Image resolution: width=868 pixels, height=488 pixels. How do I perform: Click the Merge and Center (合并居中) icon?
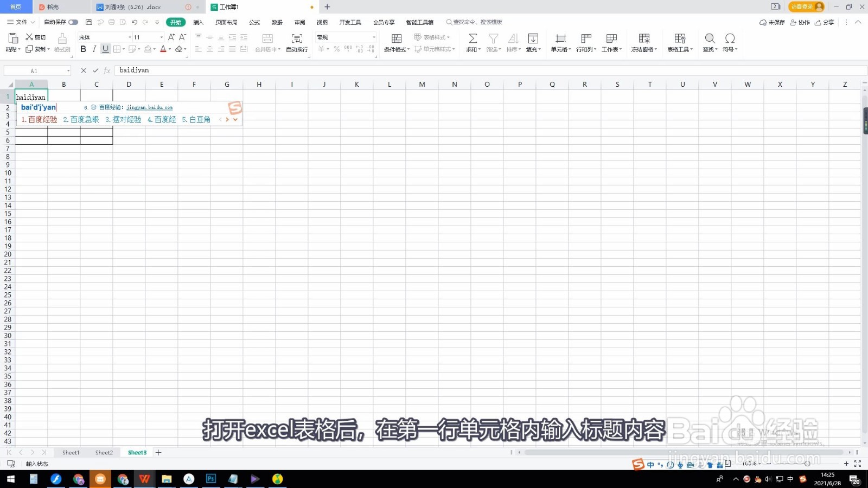(267, 38)
